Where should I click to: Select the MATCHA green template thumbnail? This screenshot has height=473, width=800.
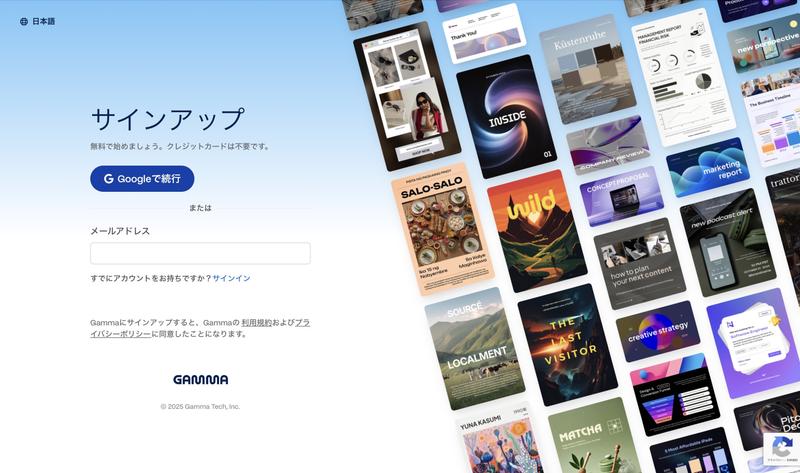coord(595,436)
